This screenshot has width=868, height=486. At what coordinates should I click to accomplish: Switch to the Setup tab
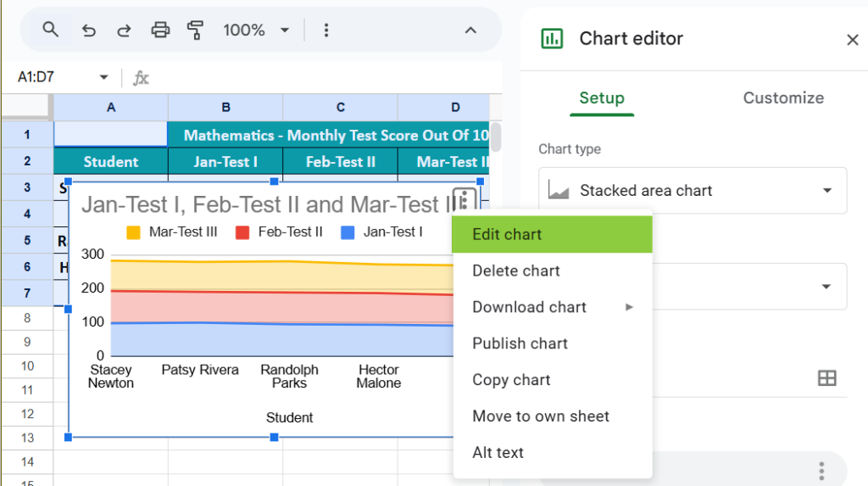[x=602, y=98]
